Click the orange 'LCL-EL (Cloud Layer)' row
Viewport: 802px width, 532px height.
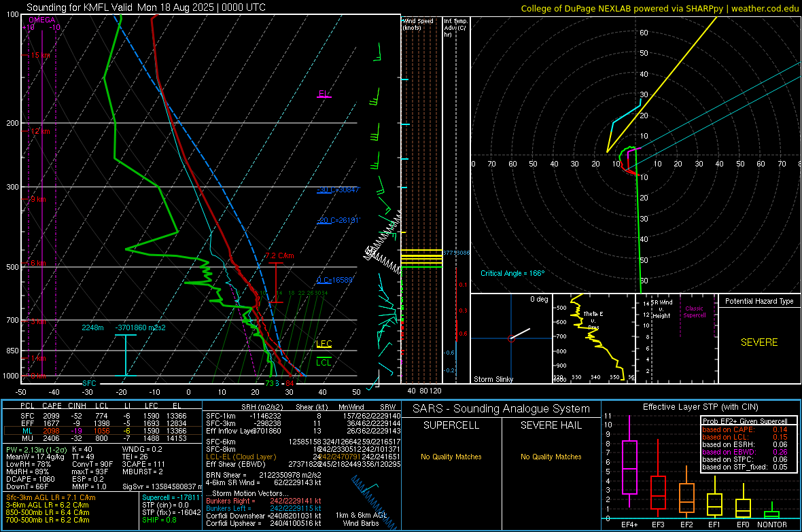pos(302,457)
